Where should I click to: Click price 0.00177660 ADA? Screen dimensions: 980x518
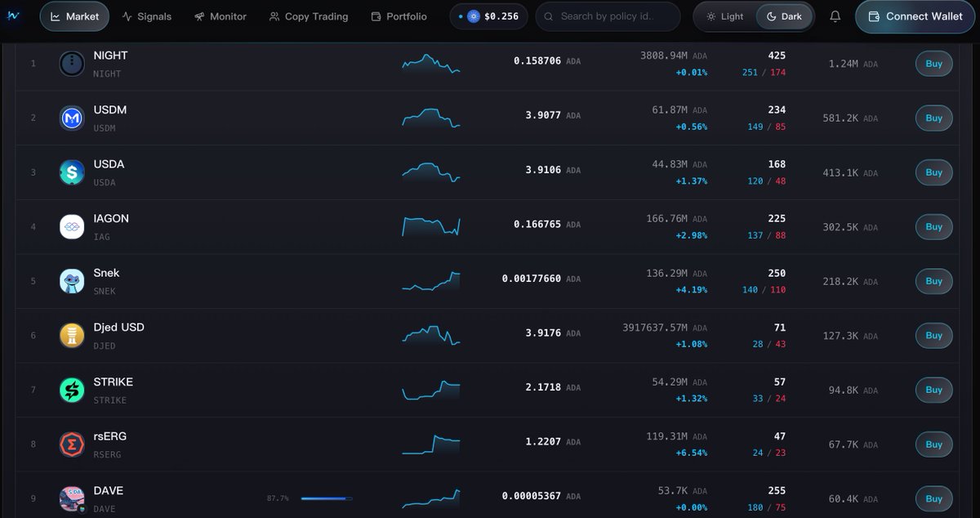tap(541, 279)
